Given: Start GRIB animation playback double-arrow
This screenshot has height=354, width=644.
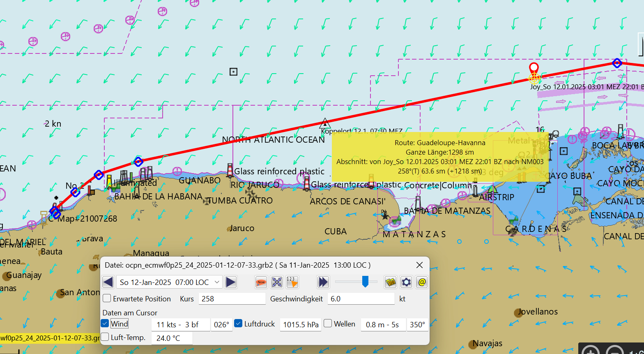Looking at the screenshot, I should (323, 282).
